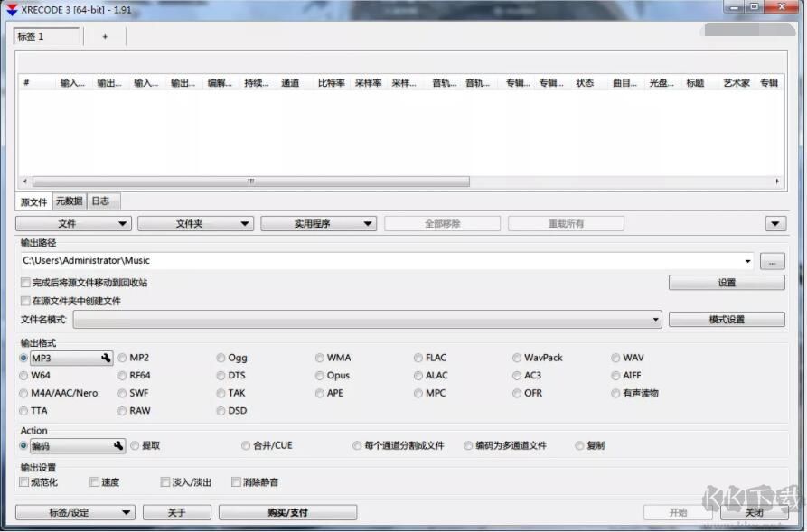Image resolution: width=807 pixels, height=532 pixels.
Task: Click the 关于 button
Action: [x=177, y=511]
